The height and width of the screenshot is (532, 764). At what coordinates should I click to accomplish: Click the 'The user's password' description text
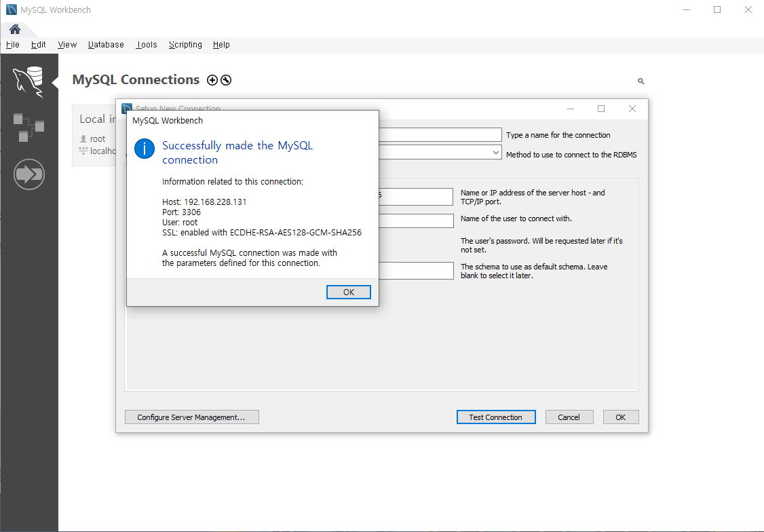(542, 245)
